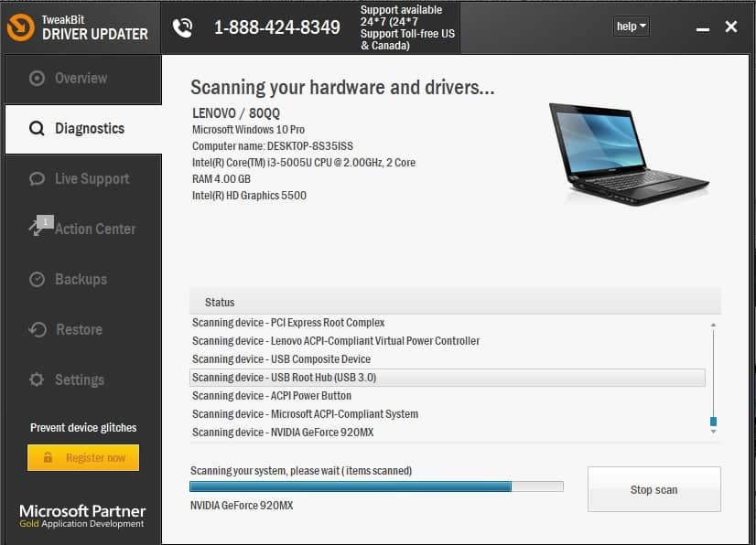Click the 'Computer name: DESKTOP-8S35ISS' text

[273, 146]
